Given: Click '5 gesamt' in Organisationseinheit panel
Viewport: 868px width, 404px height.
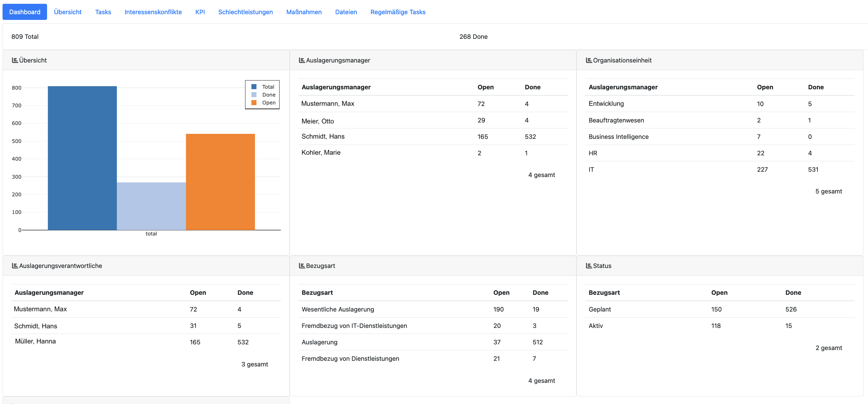Looking at the screenshot, I should pos(829,191).
